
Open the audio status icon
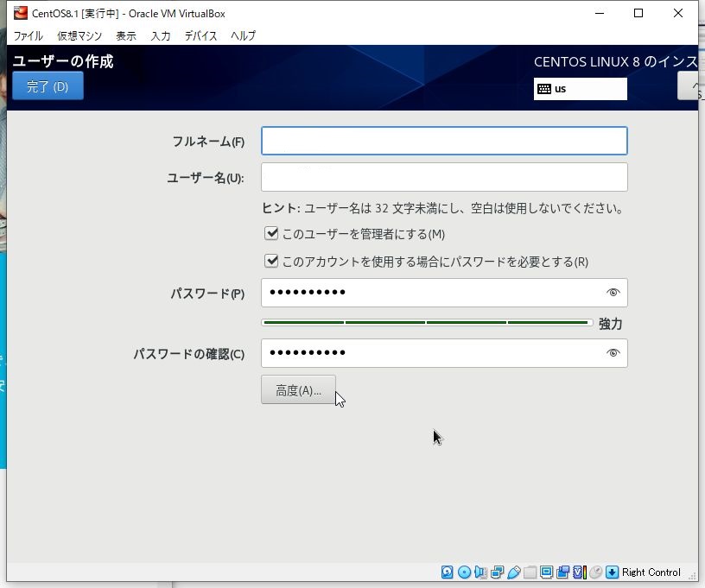480,572
